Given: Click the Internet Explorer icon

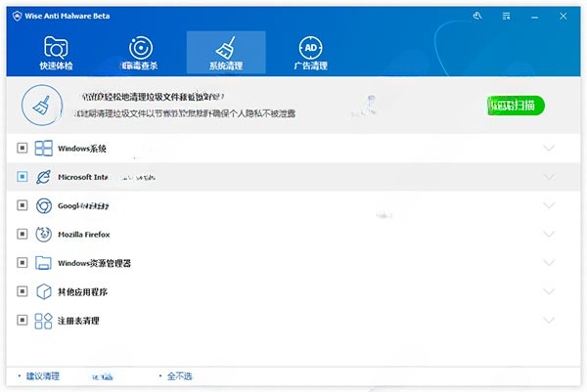Looking at the screenshot, I should click(43, 177).
